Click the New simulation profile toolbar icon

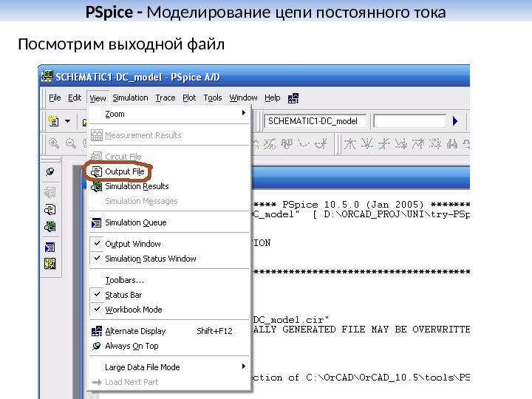tap(54, 121)
